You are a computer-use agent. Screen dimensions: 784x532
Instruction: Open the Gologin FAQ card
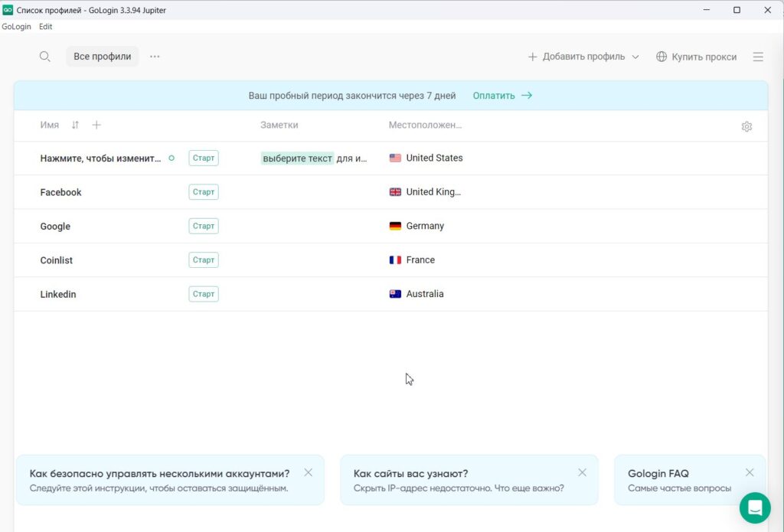pyautogui.click(x=690, y=480)
